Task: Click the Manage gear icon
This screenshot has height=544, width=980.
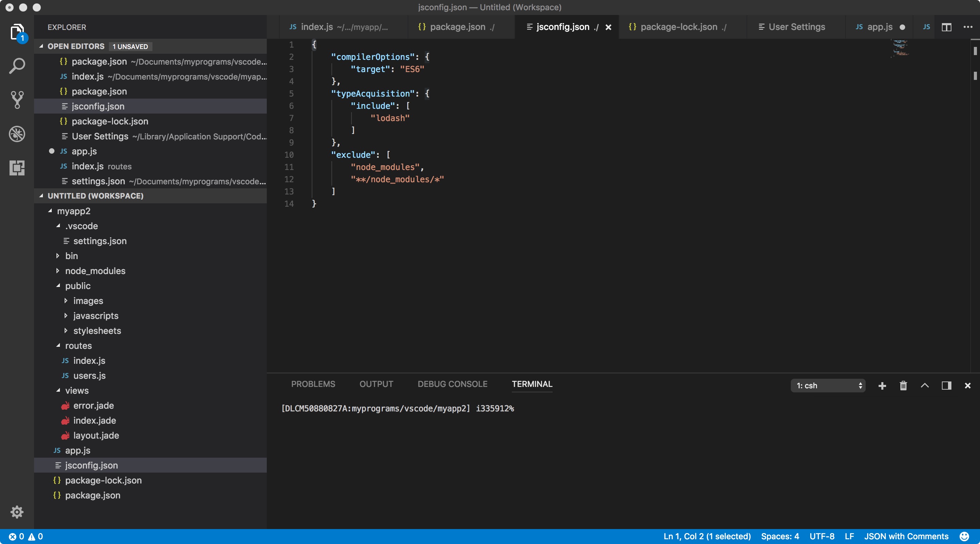Action: tap(17, 512)
